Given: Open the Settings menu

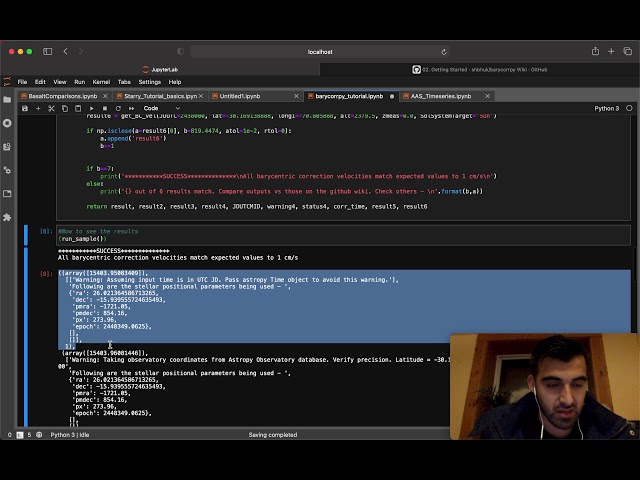Looking at the screenshot, I should pyautogui.click(x=150, y=82).
